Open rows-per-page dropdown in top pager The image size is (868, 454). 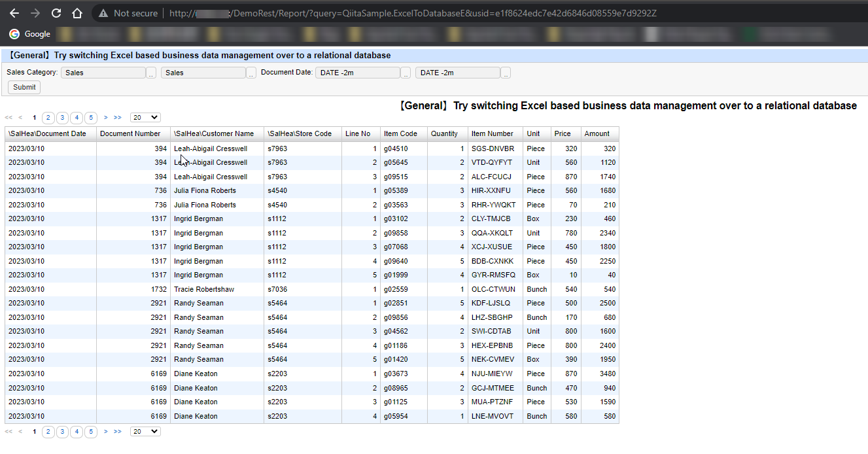145,118
